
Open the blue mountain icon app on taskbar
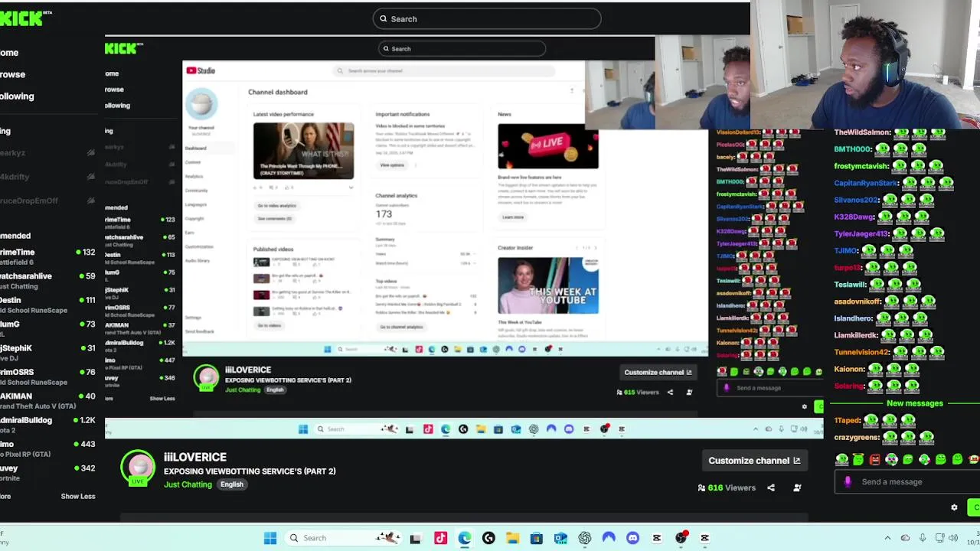click(609, 538)
